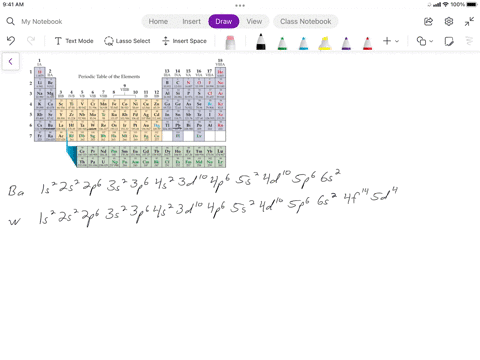This screenshot has height=360, width=480.
Task: Pick the green pen
Action: click(282, 43)
